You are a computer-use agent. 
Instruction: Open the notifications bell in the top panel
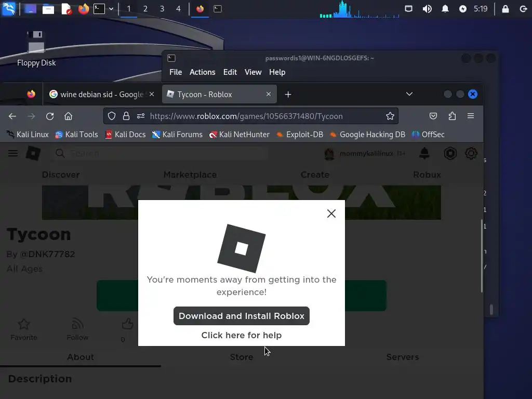445,9
